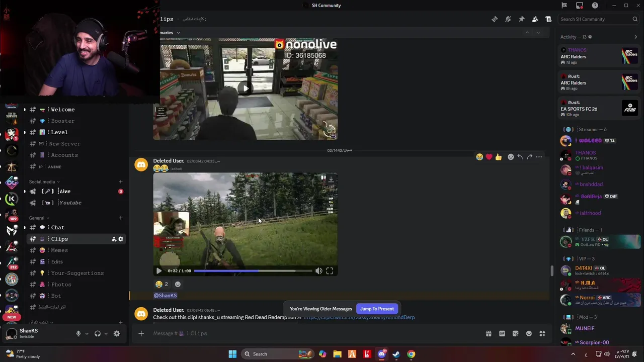Forward the Deleted User message
The image size is (644, 362).
tap(529, 157)
